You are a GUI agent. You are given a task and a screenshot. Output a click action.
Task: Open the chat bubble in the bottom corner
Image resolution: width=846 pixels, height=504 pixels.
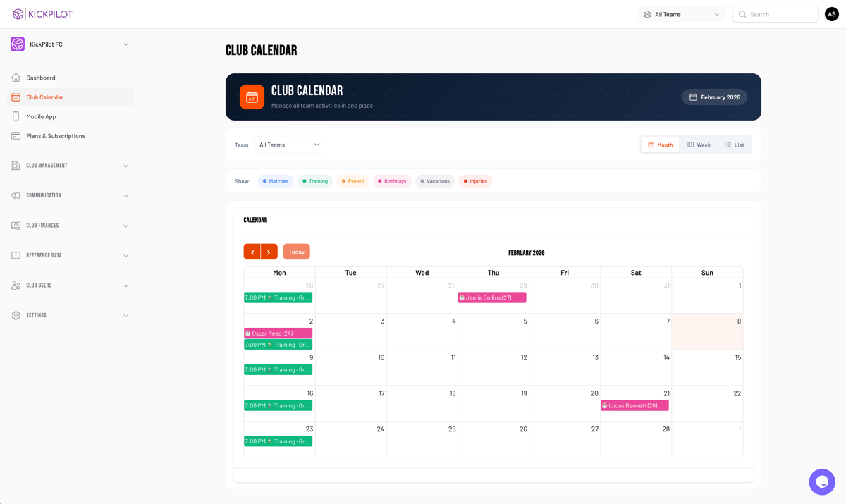822,481
